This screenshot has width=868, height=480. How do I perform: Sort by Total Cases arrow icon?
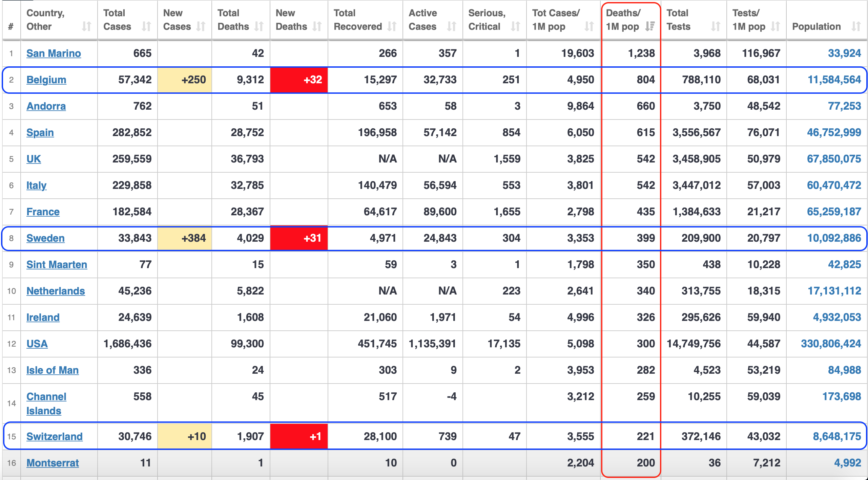click(146, 26)
